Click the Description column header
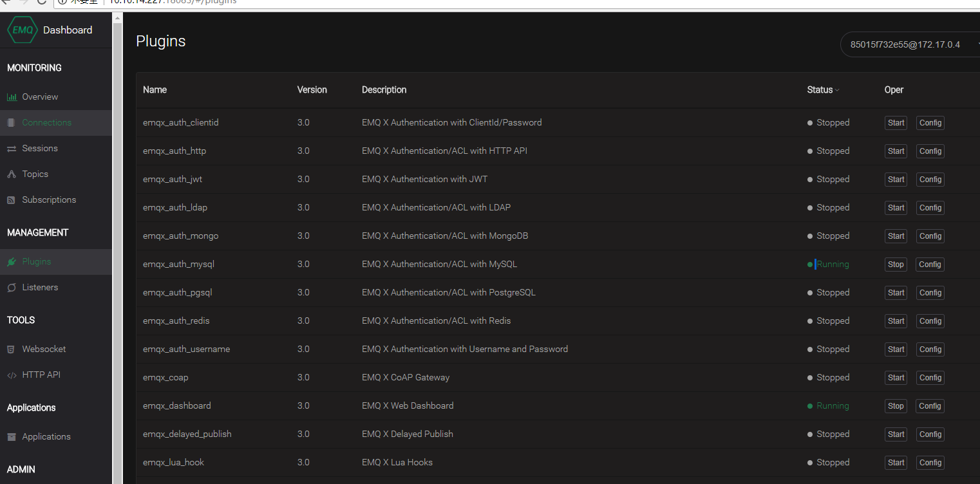 coord(384,90)
